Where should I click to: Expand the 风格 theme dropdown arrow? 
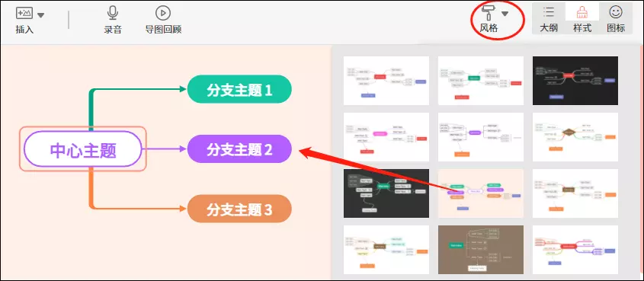[x=505, y=14]
